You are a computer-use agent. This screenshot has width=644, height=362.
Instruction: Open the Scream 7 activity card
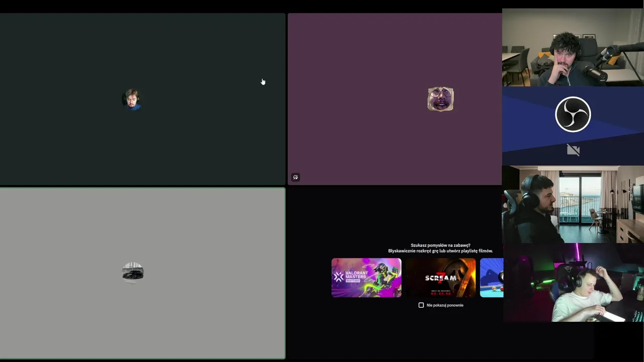click(x=441, y=278)
